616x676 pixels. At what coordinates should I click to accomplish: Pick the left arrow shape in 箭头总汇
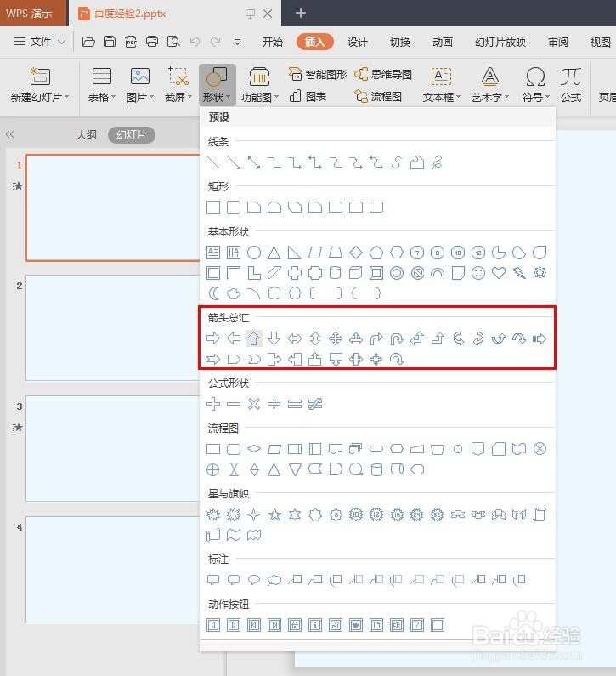tap(234, 338)
